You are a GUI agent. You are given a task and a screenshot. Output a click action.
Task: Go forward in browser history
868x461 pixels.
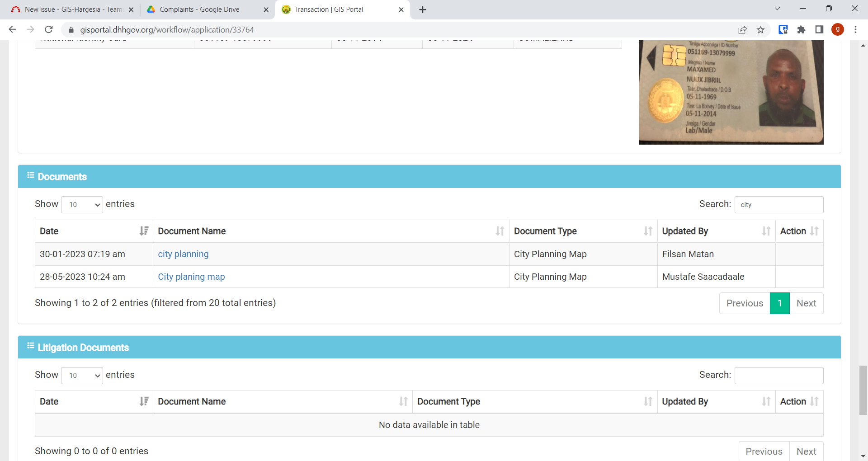pos(30,29)
